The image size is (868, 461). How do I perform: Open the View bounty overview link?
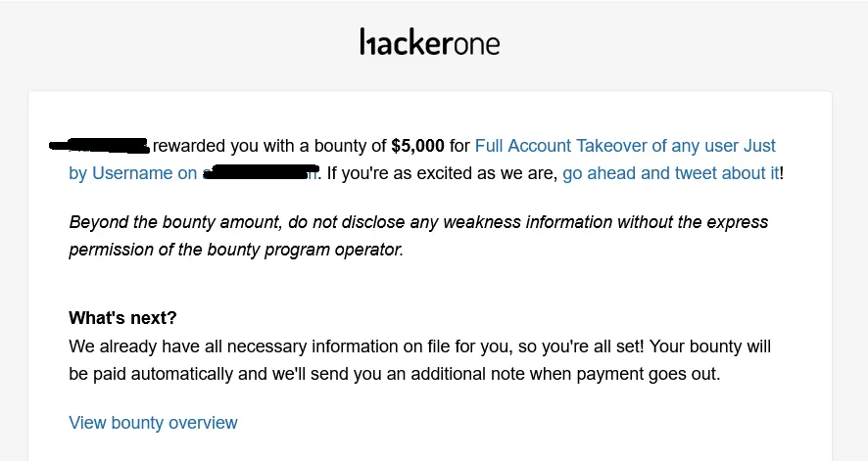click(x=153, y=423)
